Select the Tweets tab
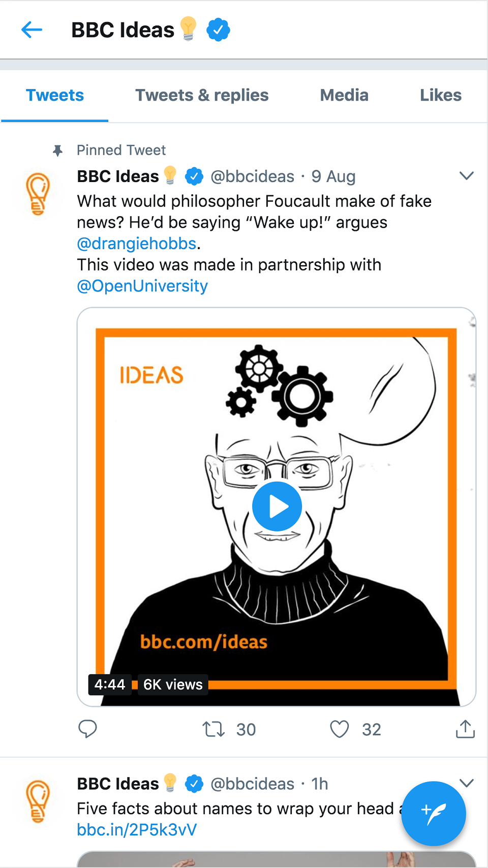Screen dimensions: 488x868 point(55,95)
